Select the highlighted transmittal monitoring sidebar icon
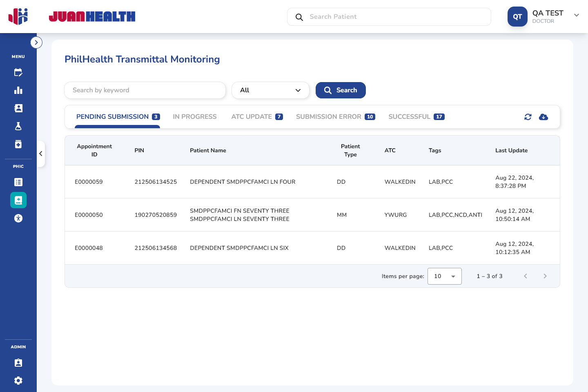Viewport: 588px width, 392px height. pos(18,200)
